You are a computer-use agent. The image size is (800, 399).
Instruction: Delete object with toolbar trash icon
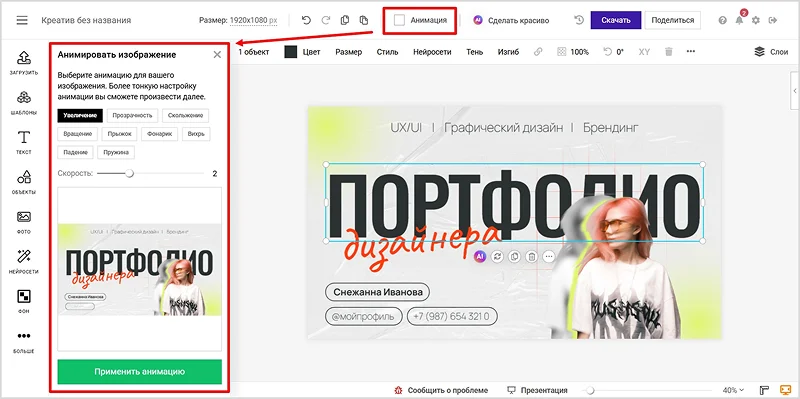[669, 52]
